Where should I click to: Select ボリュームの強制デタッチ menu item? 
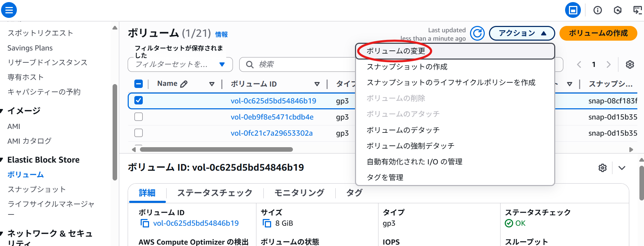click(455, 146)
